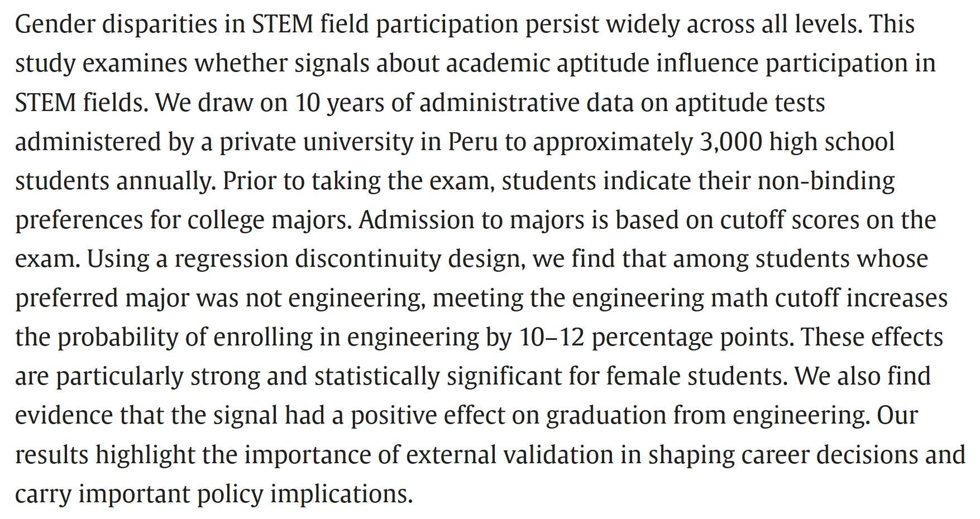The image size is (980, 519).
Task: Click the word "signals" in the second line
Action: 332,64
